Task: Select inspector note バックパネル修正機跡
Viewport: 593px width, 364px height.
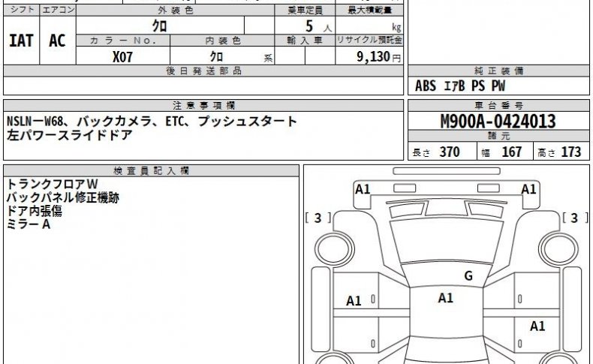Action: point(63,197)
